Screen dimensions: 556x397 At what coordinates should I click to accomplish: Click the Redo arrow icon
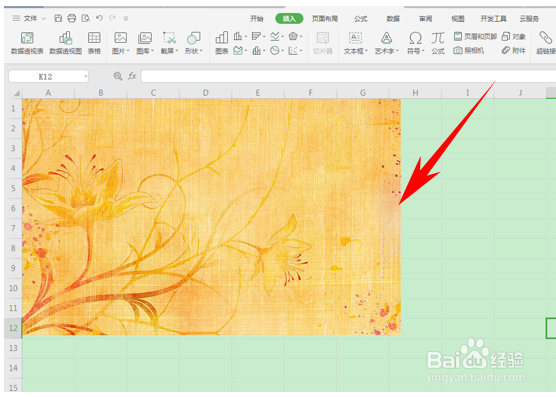[112, 18]
